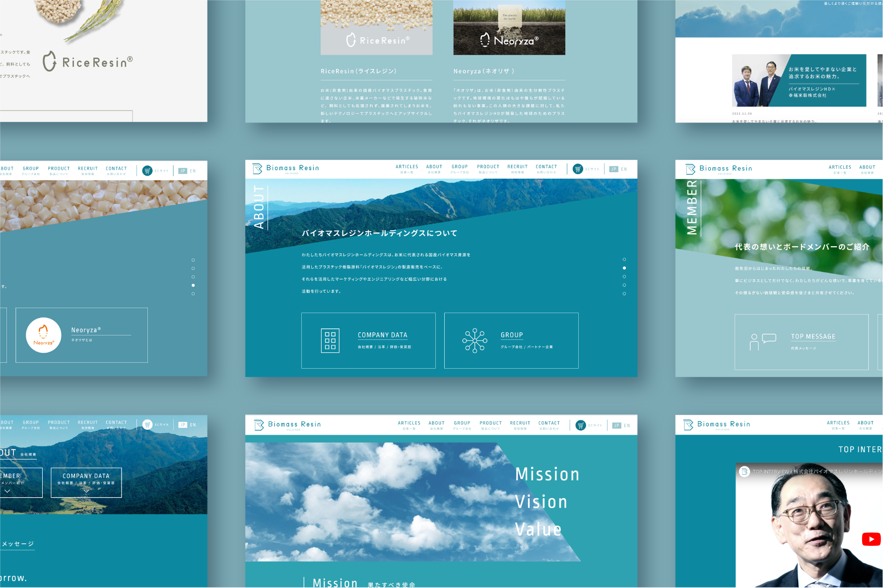
Task: Select the fifth pagination dot on the ABOUT page
Action: (624, 294)
